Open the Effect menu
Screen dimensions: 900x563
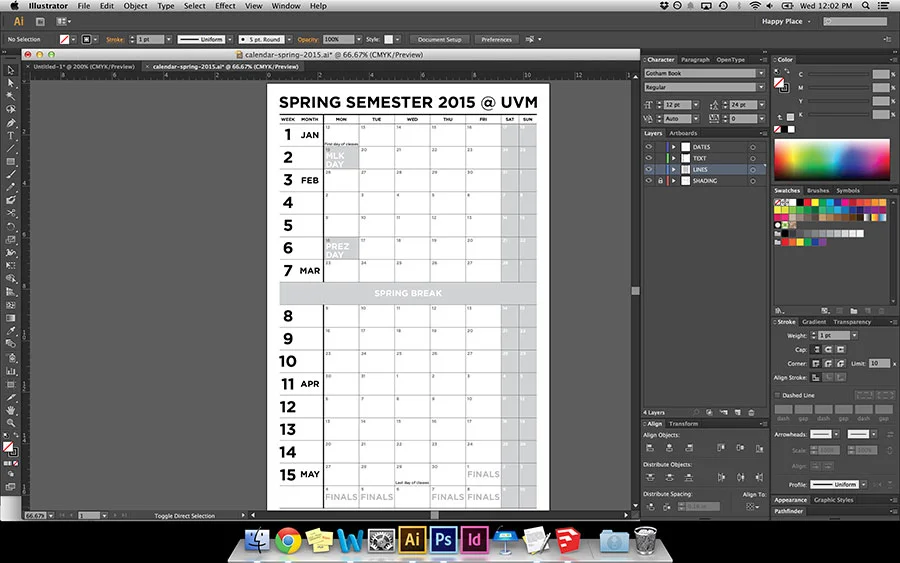coord(225,6)
